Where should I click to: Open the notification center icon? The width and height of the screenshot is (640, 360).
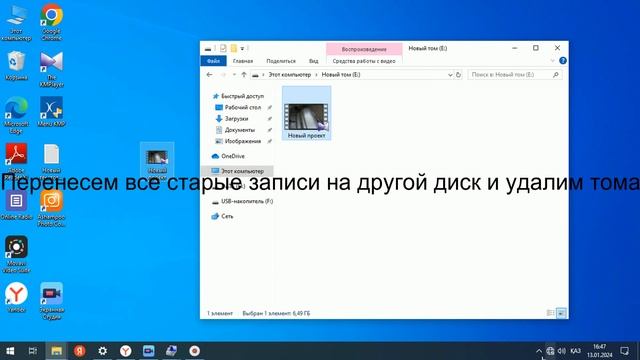[x=624, y=351]
